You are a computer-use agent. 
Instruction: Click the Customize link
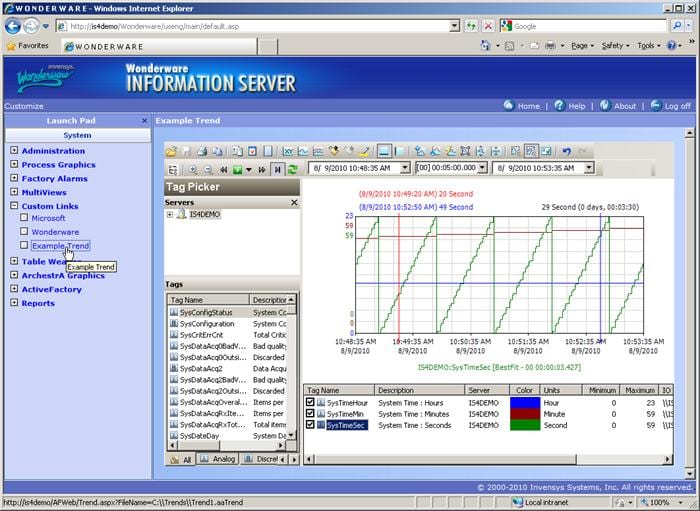[x=24, y=106]
